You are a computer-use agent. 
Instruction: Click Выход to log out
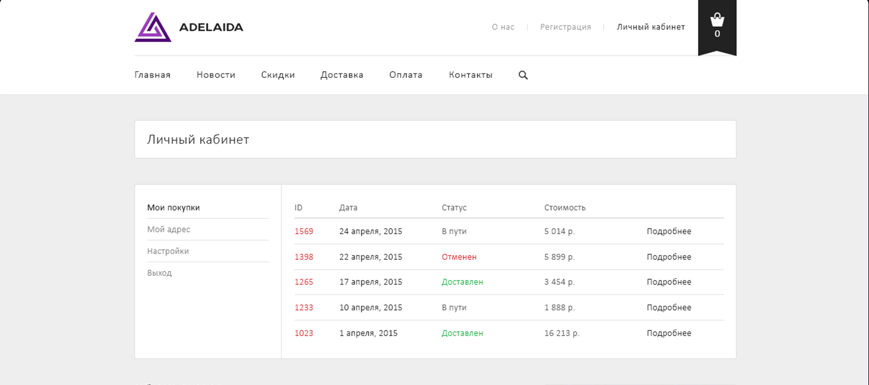click(159, 273)
